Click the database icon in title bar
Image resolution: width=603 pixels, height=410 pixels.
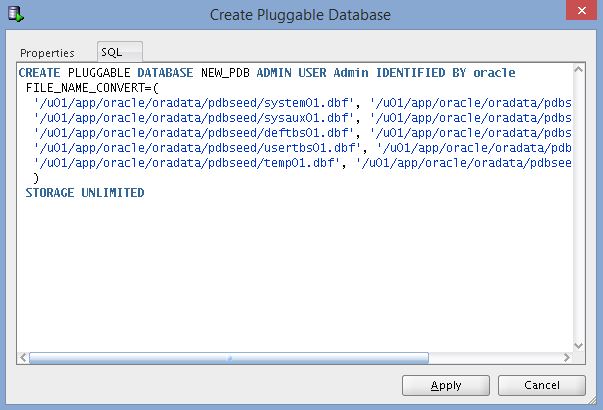(16, 14)
